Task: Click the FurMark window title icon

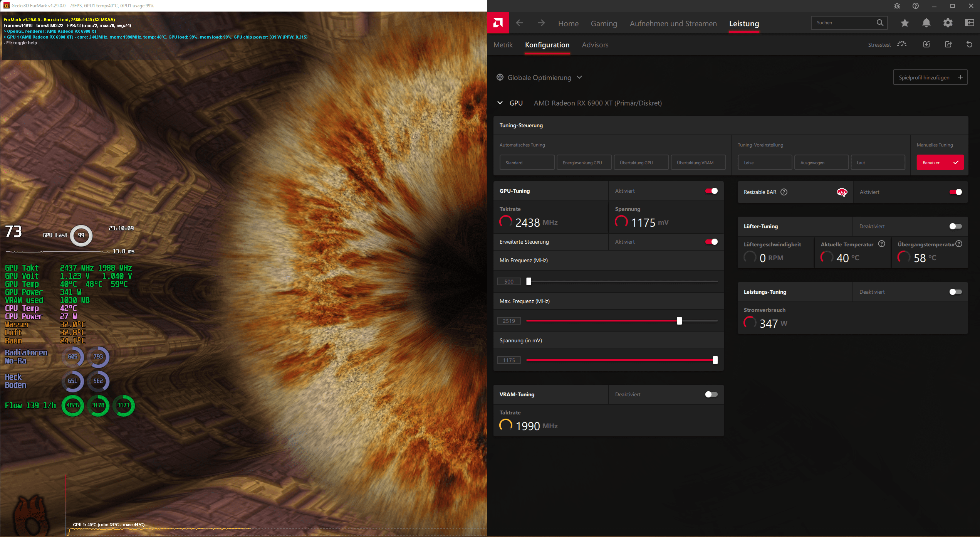Action: tap(6, 5)
